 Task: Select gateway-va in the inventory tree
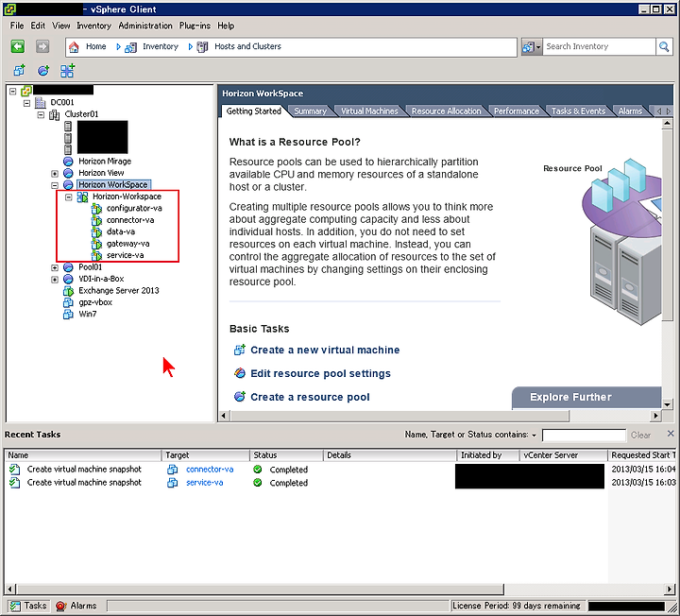[127, 244]
